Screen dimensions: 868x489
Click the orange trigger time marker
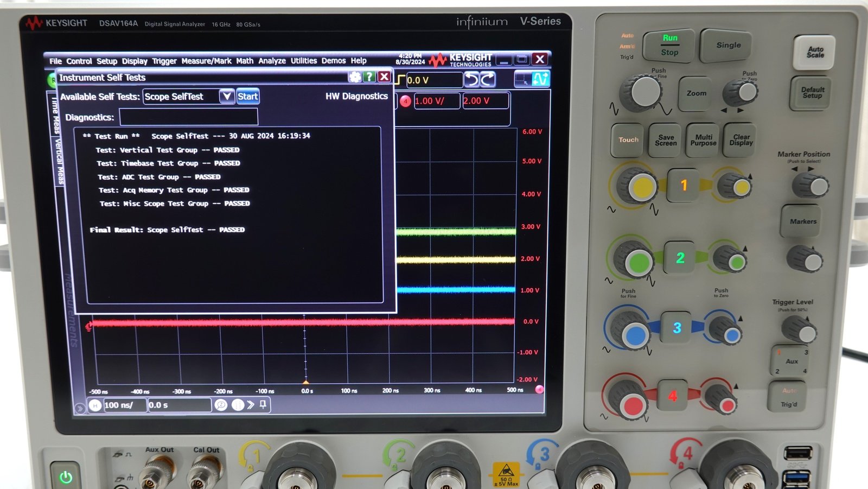[x=305, y=382]
